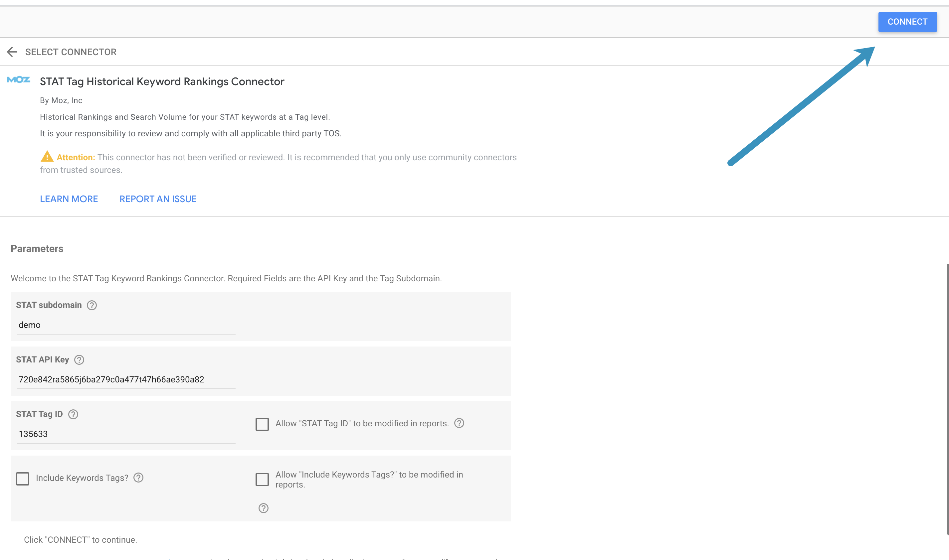
Task: Check Allow Include Keywords Tags modification box
Action: 262,479
